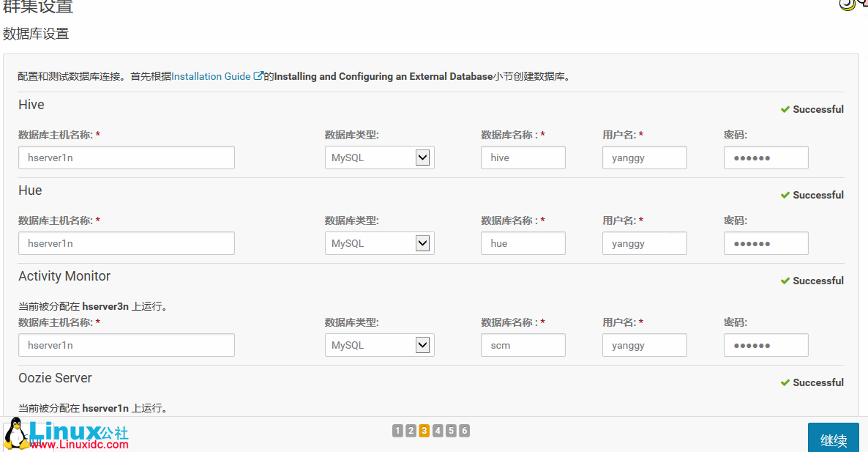Click Activity Monitor's green Successful checkmark
The width and height of the screenshot is (868, 452).
tap(785, 280)
